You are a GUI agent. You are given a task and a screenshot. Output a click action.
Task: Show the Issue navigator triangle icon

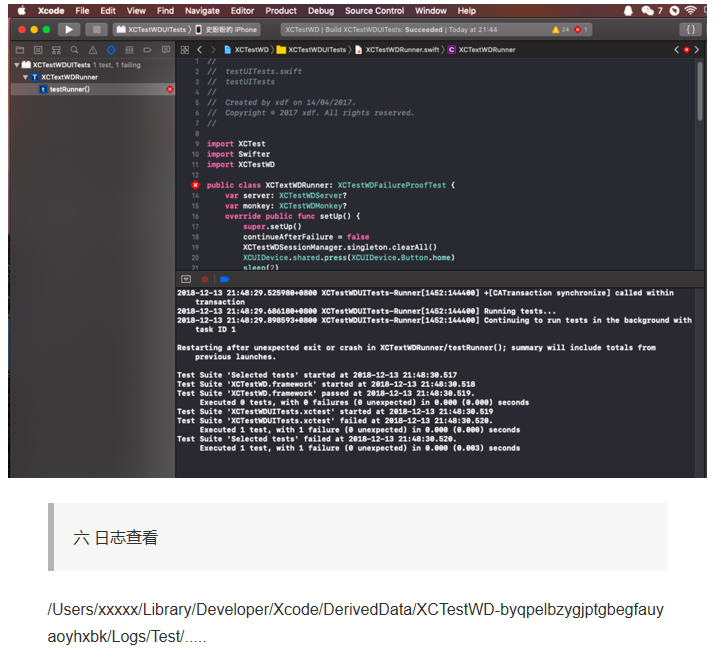[x=93, y=50]
